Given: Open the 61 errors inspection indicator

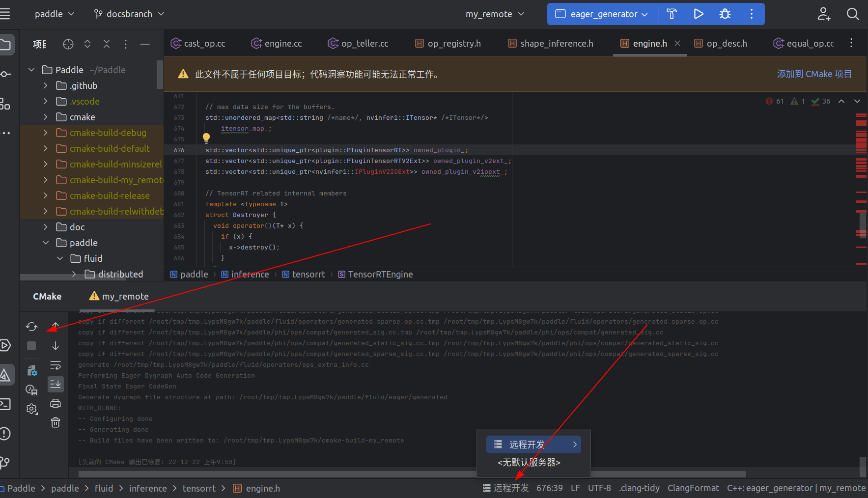Looking at the screenshot, I should [775, 101].
